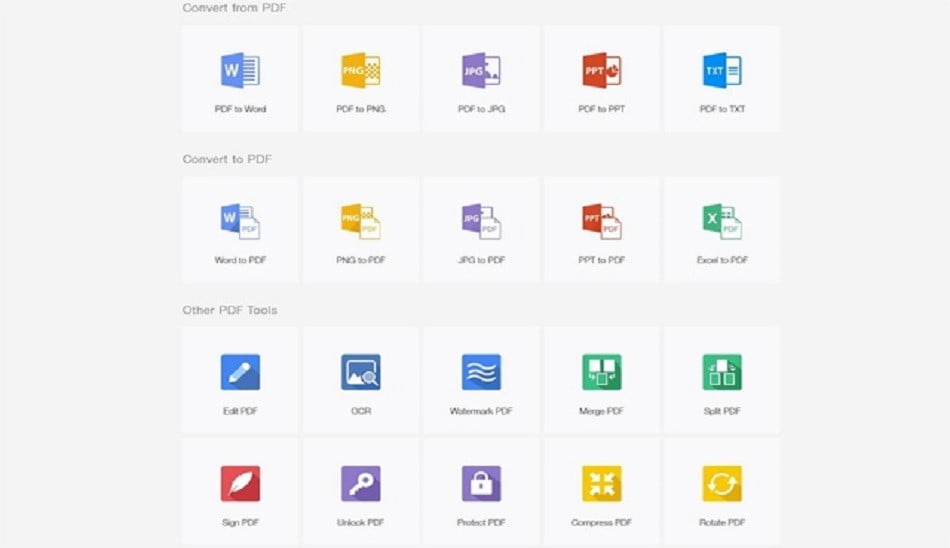Choose the PDF to JPG icon
The image size is (950, 548).
tap(481, 70)
